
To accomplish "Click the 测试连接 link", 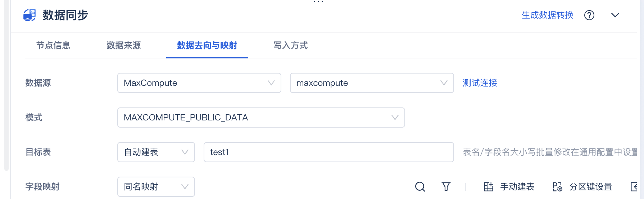I will [480, 83].
